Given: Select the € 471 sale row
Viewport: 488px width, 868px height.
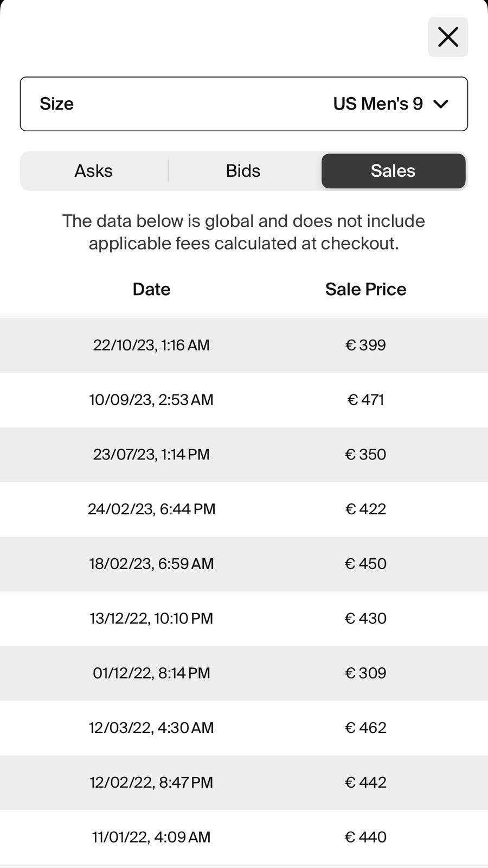Looking at the screenshot, I should coord(365,400).
